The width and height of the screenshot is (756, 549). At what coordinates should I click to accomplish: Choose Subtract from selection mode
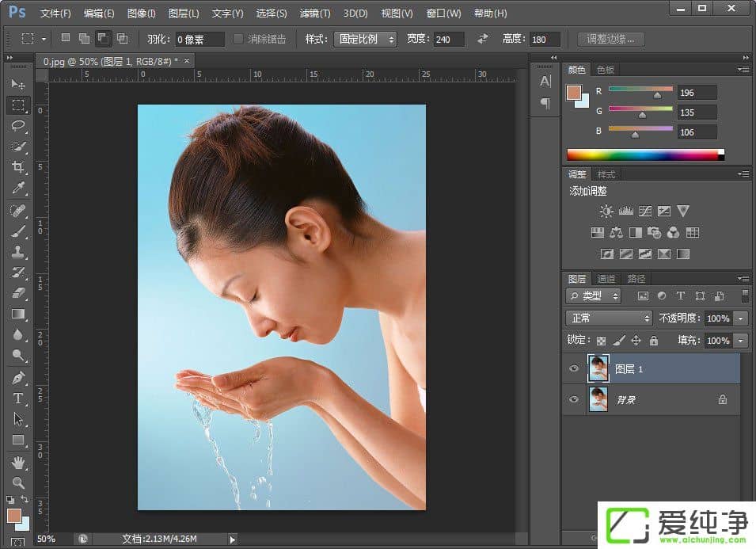pyautogui.click(x=103, y=38)
